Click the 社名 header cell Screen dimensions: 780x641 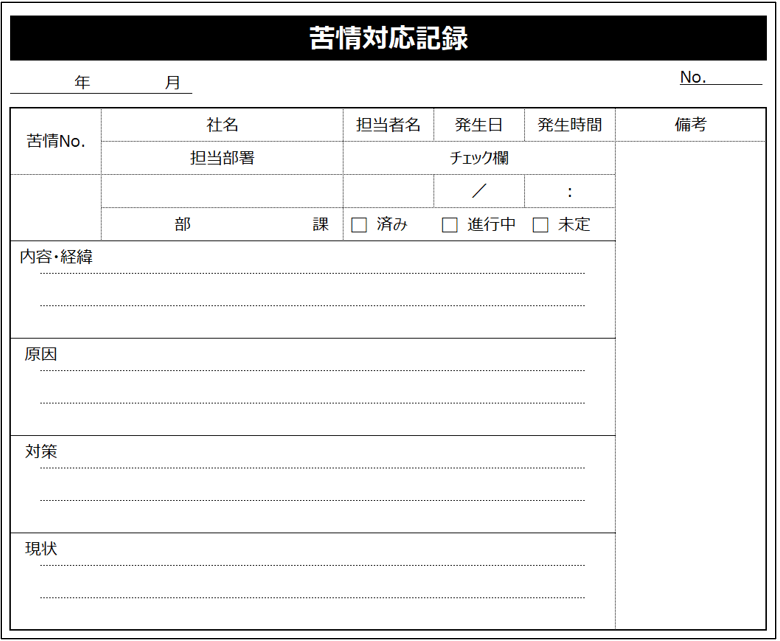coord(222,125)
